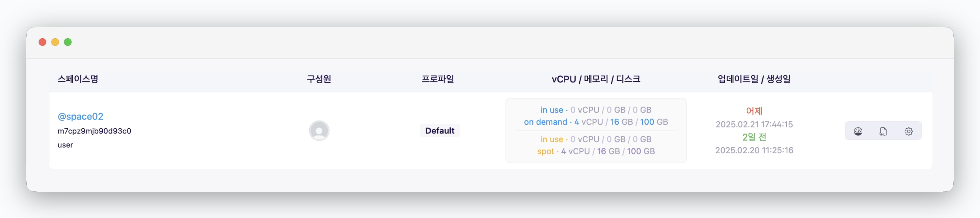Select the space ID m7cpz9mjb90d93c0
Viewport: 980px width, 218px height.
94,131
